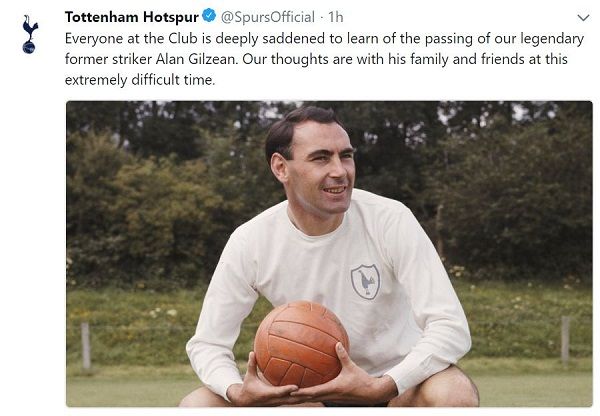The width and height of the screenshot is (600, 416).
Task: Open the tweet's 1h timestamp
Action: click(x=336, y=17)
